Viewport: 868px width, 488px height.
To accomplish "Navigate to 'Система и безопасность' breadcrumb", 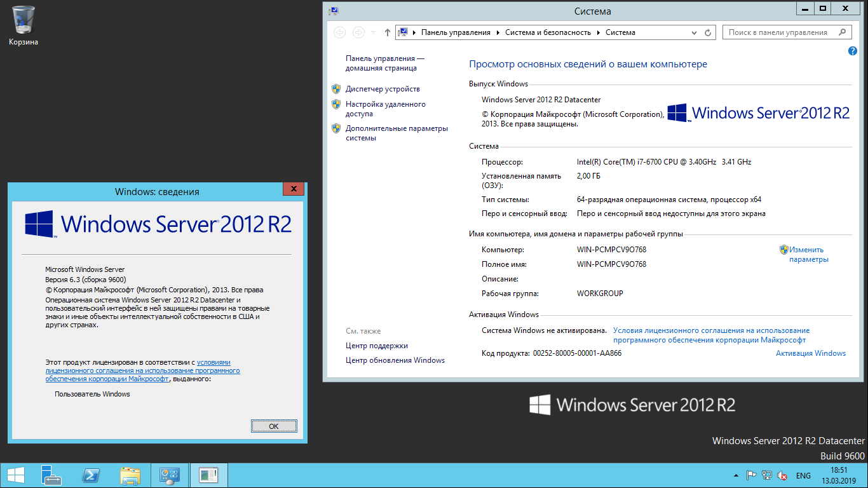I will click(x=548, y=32).
